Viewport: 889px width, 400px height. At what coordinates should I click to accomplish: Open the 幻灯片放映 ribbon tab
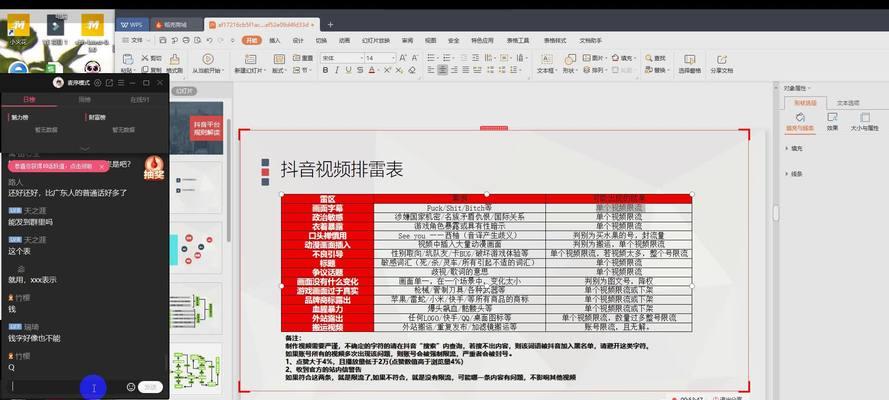pos(376,40)
